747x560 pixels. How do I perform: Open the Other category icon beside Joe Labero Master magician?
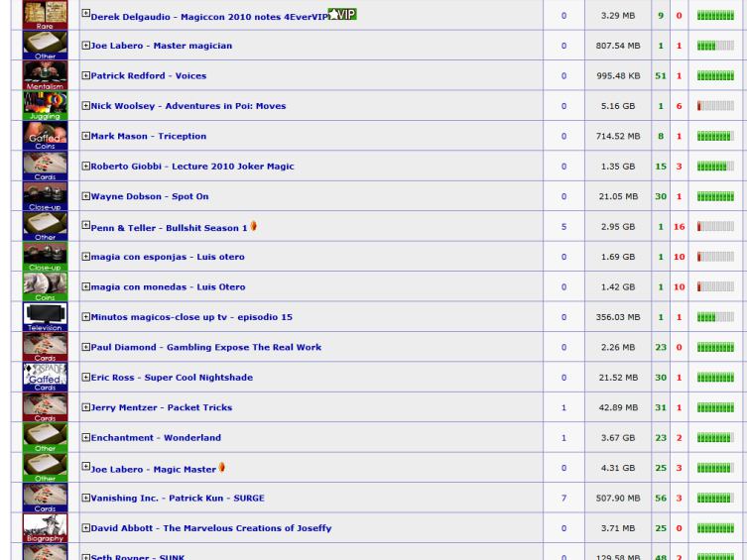tap(46, 46)
